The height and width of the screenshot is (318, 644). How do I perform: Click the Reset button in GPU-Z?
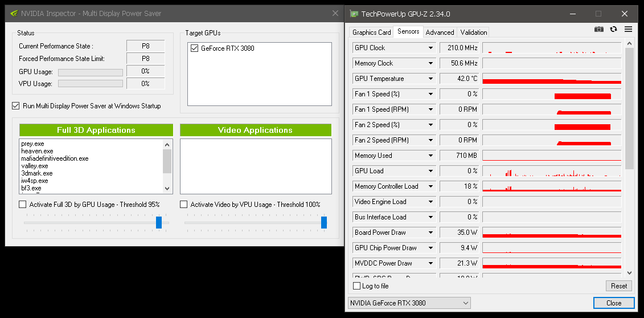[618, 286]
